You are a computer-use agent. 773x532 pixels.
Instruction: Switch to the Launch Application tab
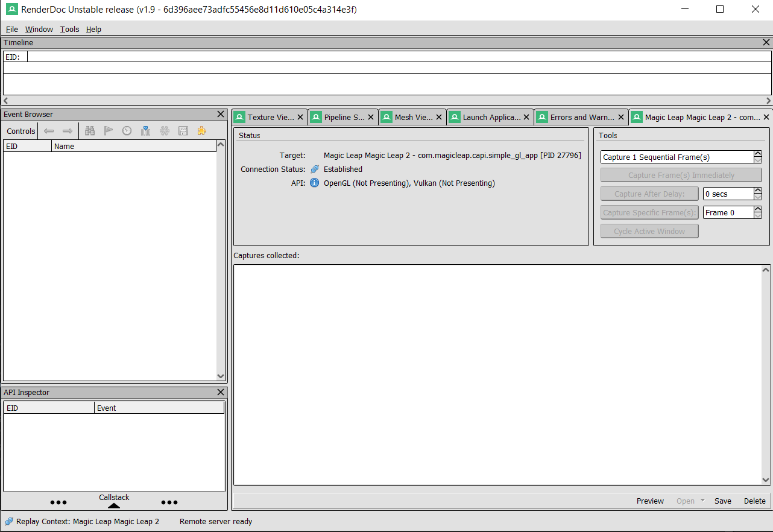coord(490,118)
